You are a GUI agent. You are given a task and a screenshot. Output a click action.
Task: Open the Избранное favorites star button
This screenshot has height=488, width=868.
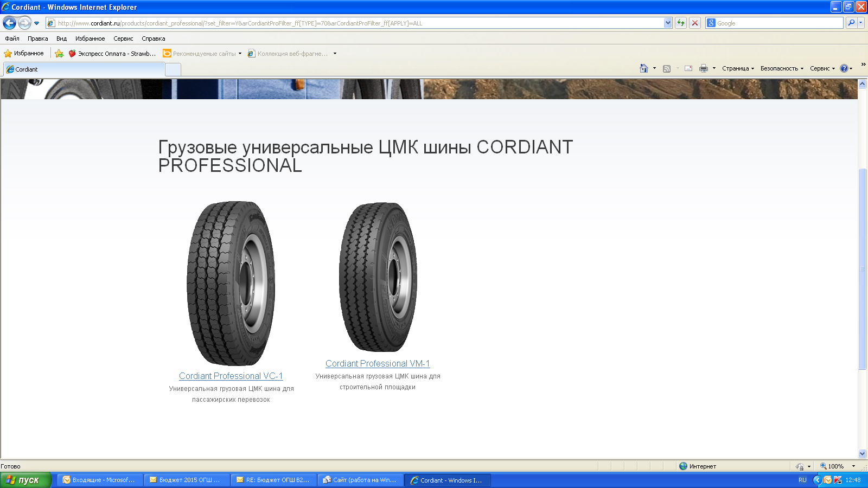(24, 53)
